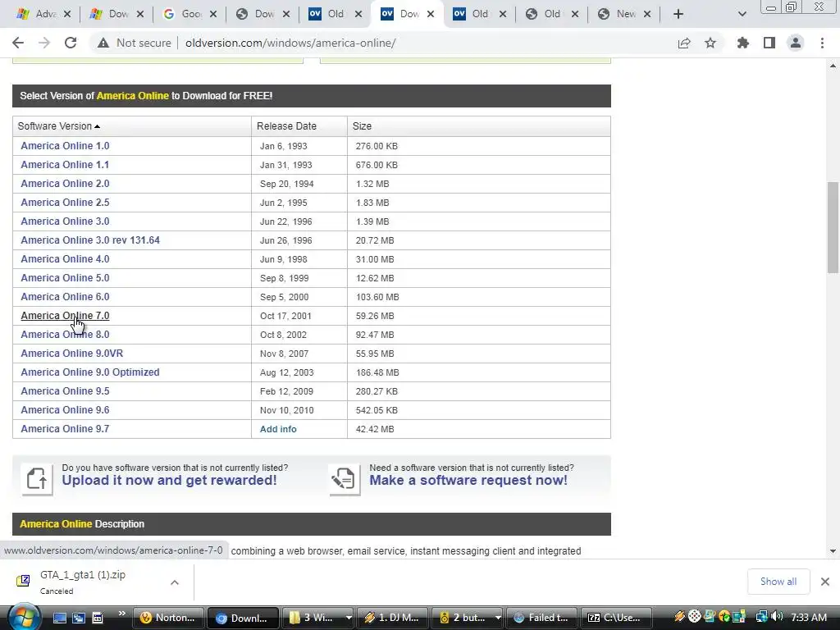Open America Online 9.0VR link
The height and width of the screenshot is (630, 840).
click(x=72, y=353)
